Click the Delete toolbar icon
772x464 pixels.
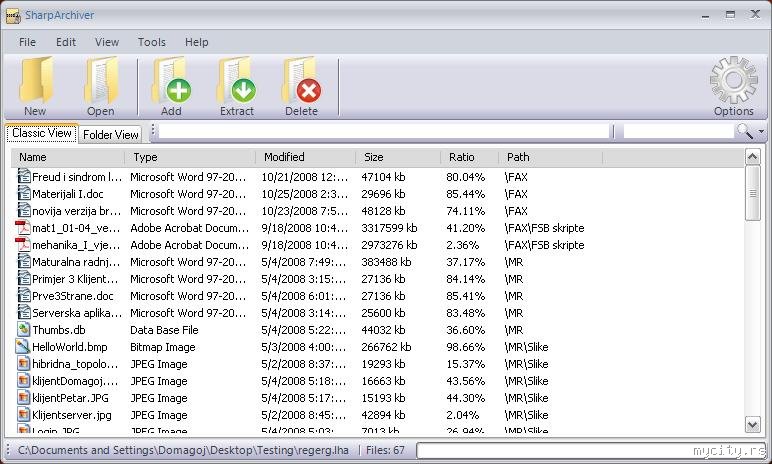pos(301,80)
